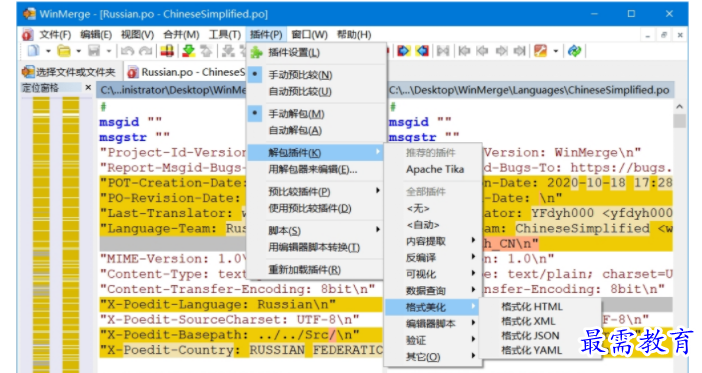Viewport: 702px width, 373px height.
Task: Click the vertical scrollbar up arrow
Action: [680, 107]
